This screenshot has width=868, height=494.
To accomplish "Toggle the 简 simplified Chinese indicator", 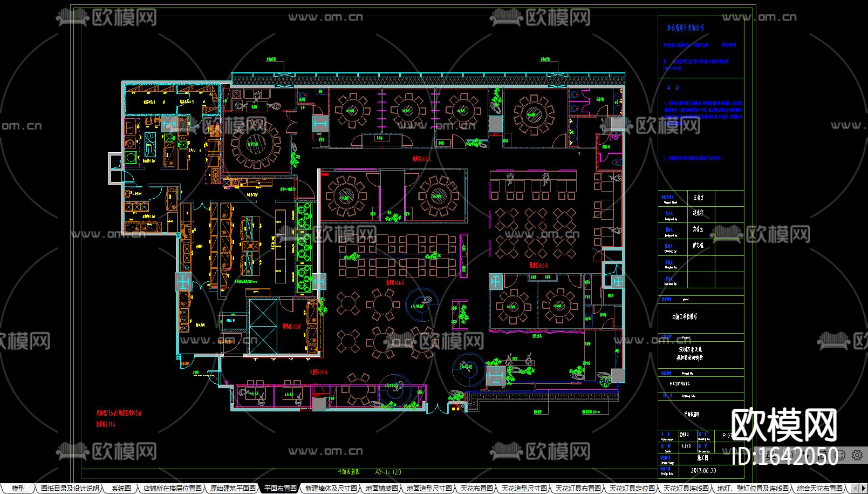I will 823,455.
